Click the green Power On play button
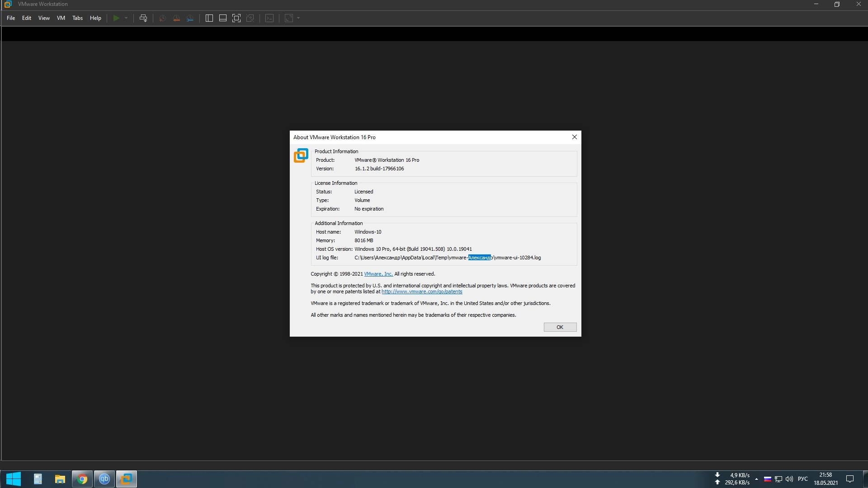This screenshot has width=868, height=488. coord(116,18)
